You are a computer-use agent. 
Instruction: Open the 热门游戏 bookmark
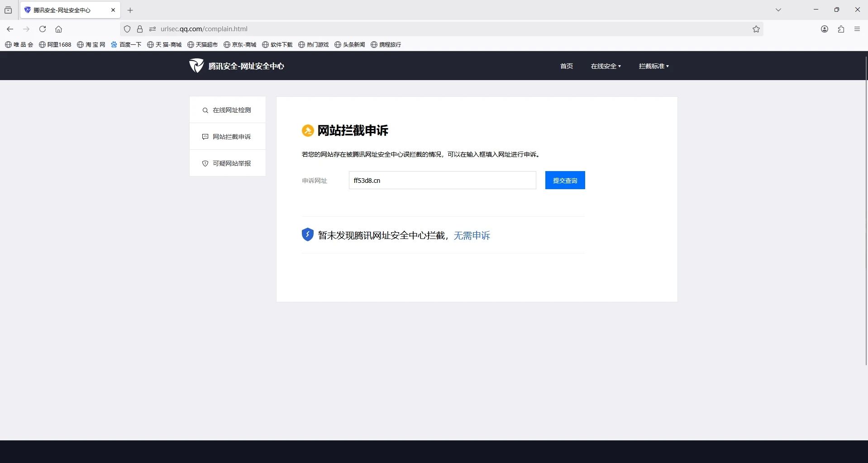click(314, 44)
